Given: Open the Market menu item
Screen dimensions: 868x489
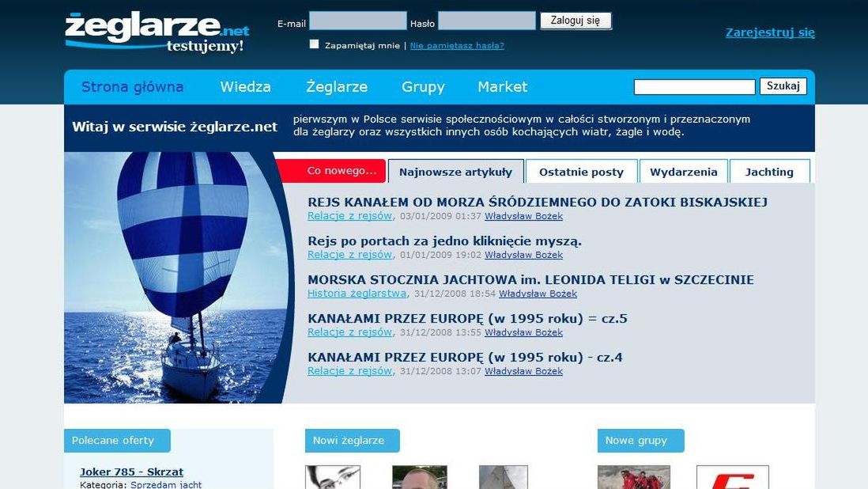Looking at the screenshot, I should [502, 87].
